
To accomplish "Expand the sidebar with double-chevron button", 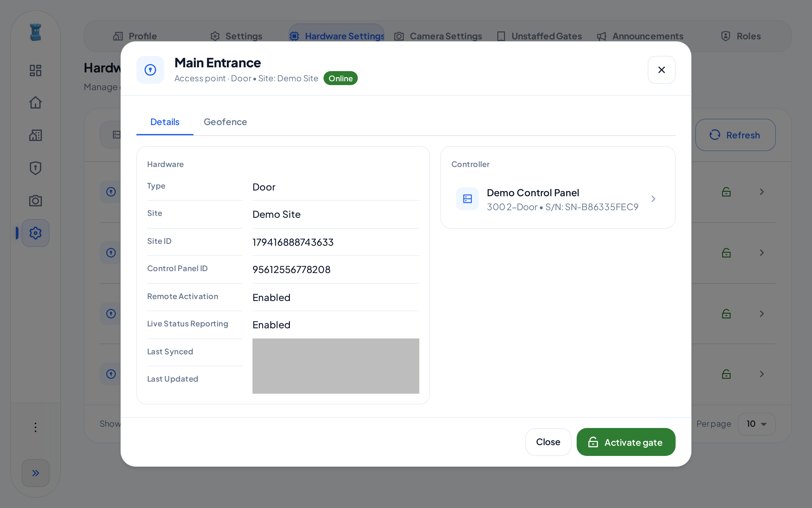I will click(x=35, y=473).
